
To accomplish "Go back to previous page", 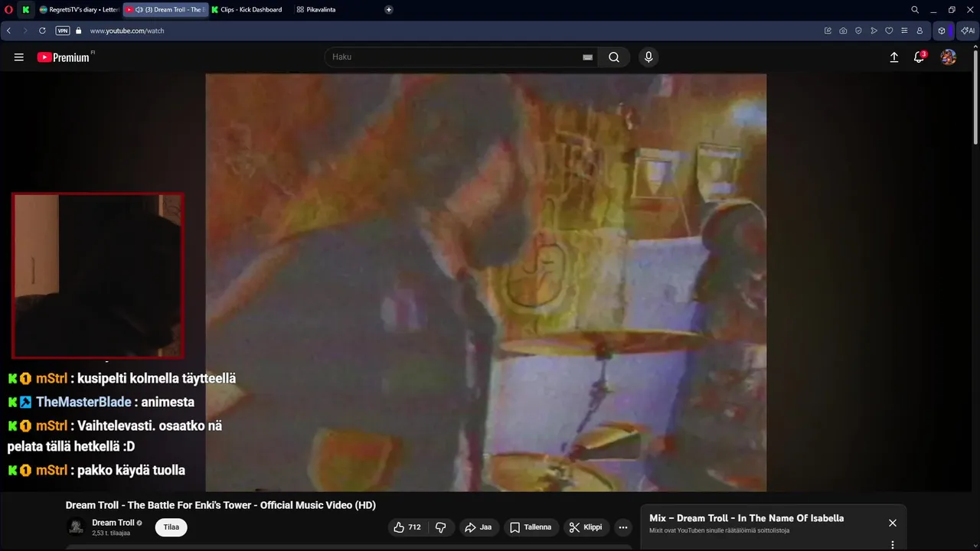I will [x=8, y=31].
